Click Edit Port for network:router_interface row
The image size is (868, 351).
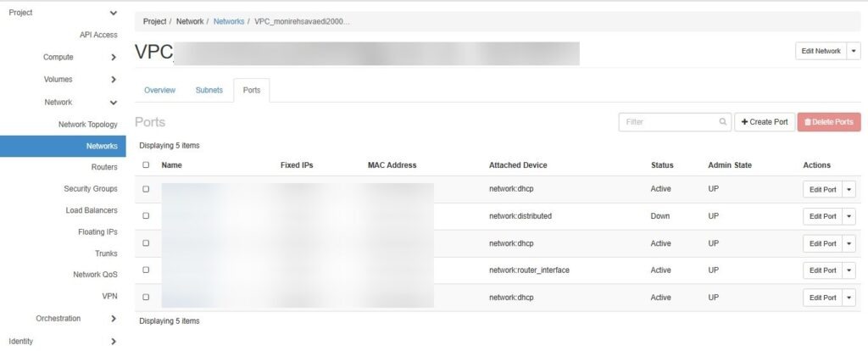click(822, 270)
